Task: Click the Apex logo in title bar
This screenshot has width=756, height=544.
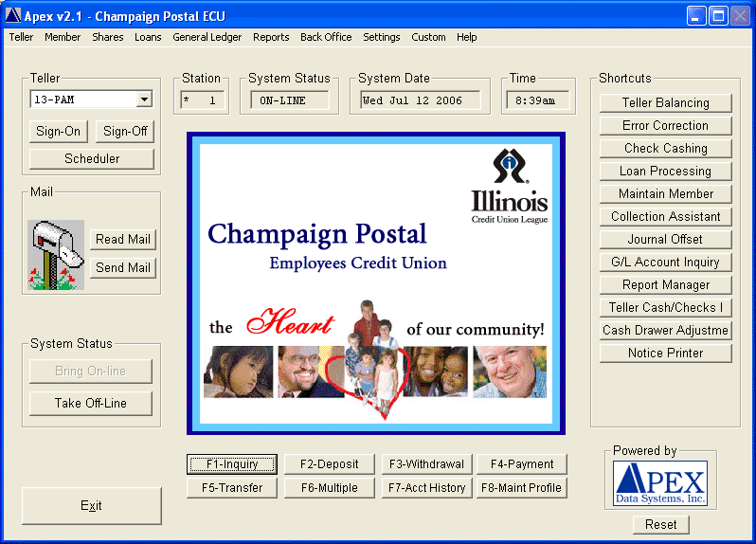Action: point(13,15)
